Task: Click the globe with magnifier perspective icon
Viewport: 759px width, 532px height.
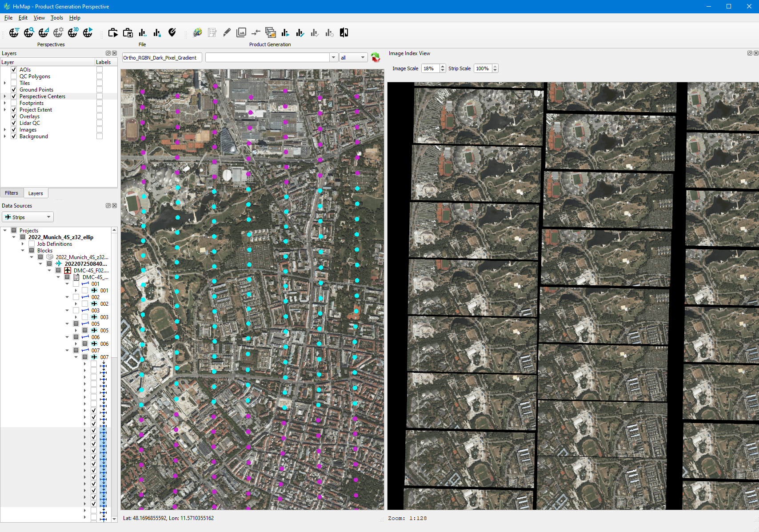Action: [x=29, y=32]
